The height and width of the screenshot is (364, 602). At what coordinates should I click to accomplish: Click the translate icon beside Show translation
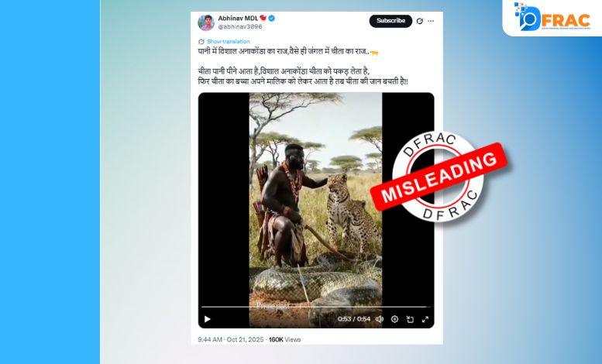tap(201, 42)
